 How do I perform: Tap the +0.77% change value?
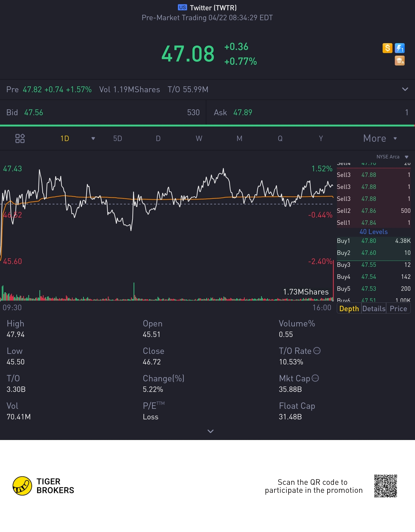pos(241,61)
